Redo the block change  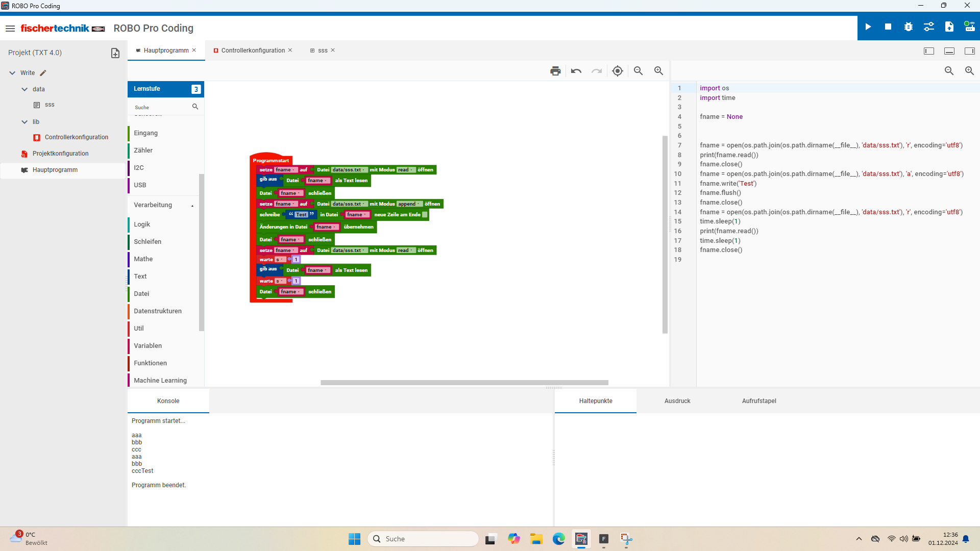coord(597,71)
